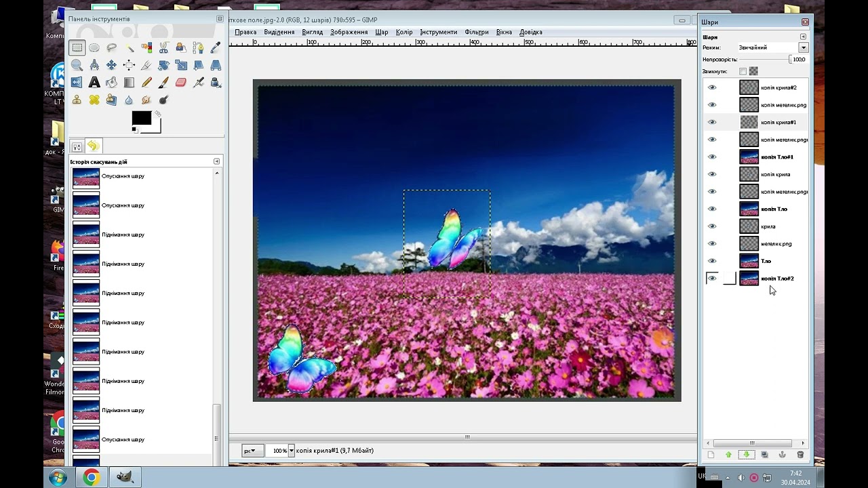Select the Airbrush tool
This screenshot has height=488, width=868.
(198, 82)
